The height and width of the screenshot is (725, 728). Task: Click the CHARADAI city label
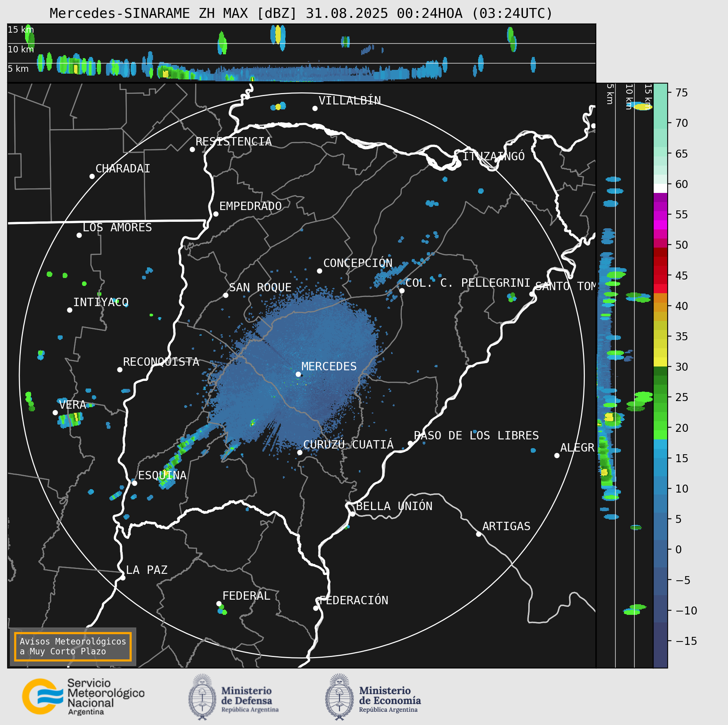[123, 169]
